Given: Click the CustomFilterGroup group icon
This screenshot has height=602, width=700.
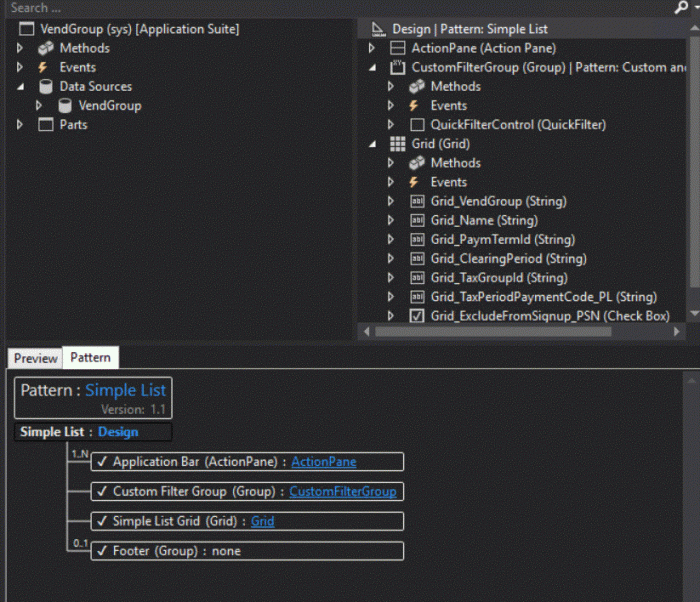Looking at the screenshot, I should [x=397, y=67].
